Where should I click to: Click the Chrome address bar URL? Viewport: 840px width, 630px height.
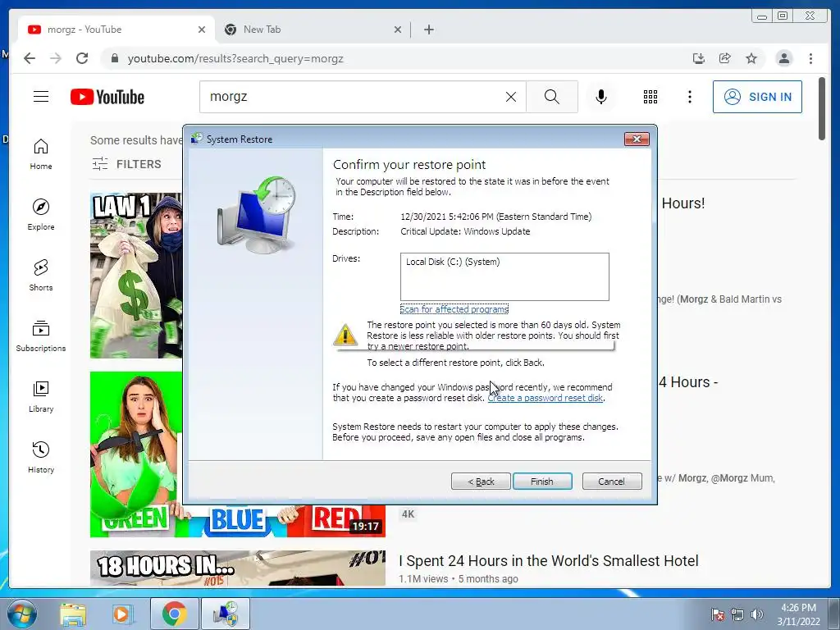235,59
